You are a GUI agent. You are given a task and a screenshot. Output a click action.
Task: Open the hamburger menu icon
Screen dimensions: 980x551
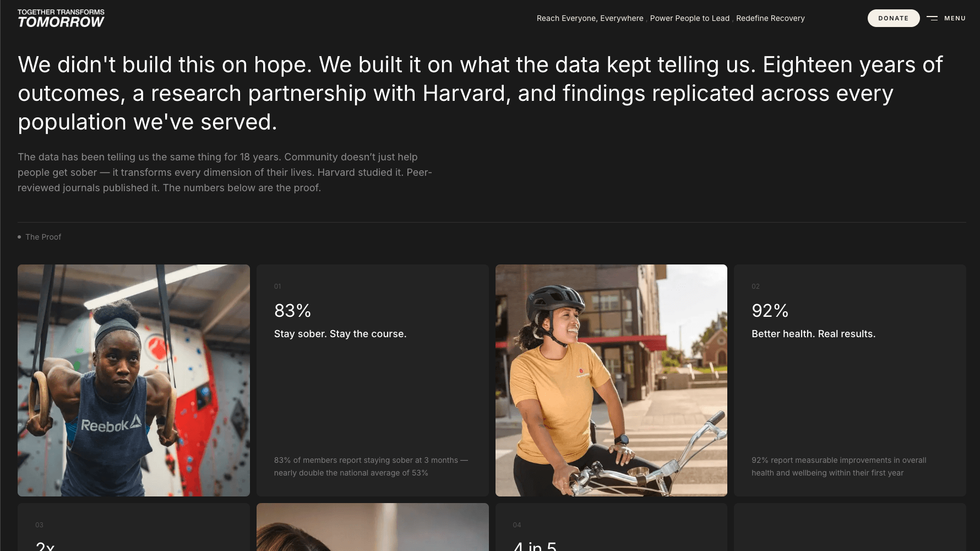point(932,18)
